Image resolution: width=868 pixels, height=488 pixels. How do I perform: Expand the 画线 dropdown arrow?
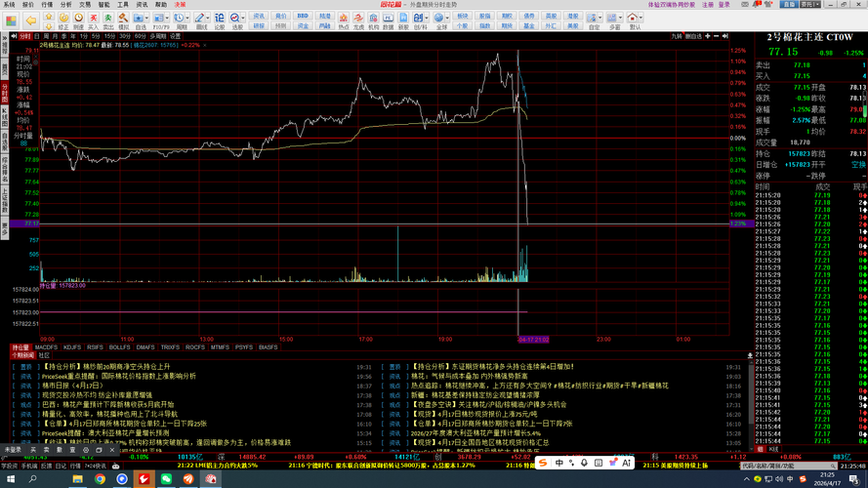click(x=208, y=18)
